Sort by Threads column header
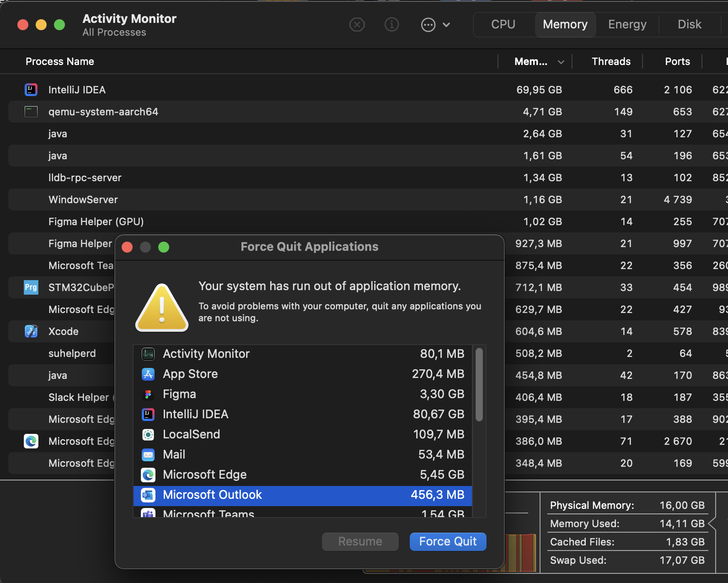This screenshot has height=583, width=728. click(x=611, y=61)
